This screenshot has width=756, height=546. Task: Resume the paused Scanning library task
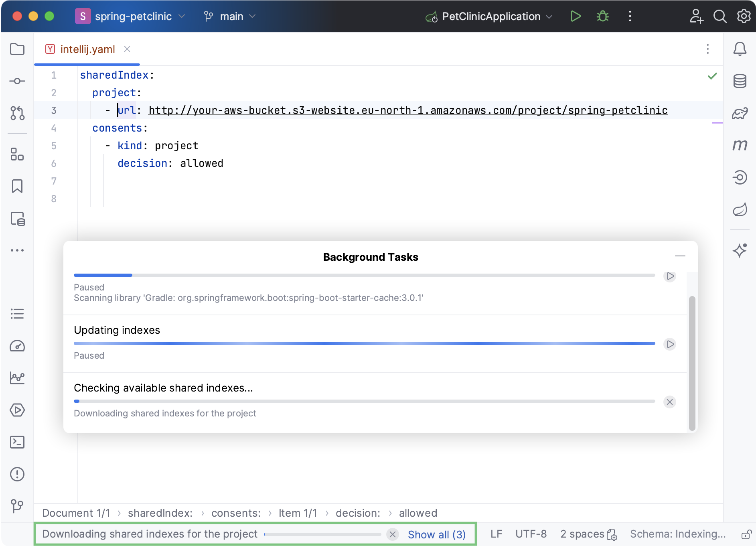point(669,276)
